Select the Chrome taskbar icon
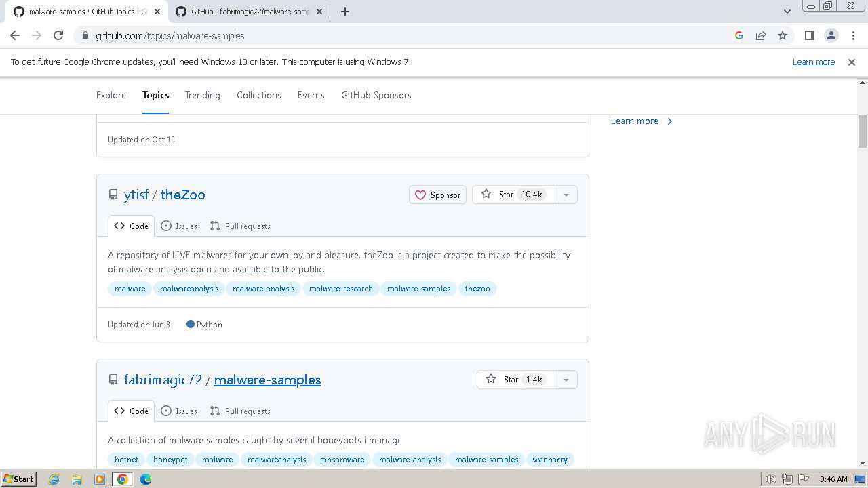868x488 pixels. click(x=123, y=479)
